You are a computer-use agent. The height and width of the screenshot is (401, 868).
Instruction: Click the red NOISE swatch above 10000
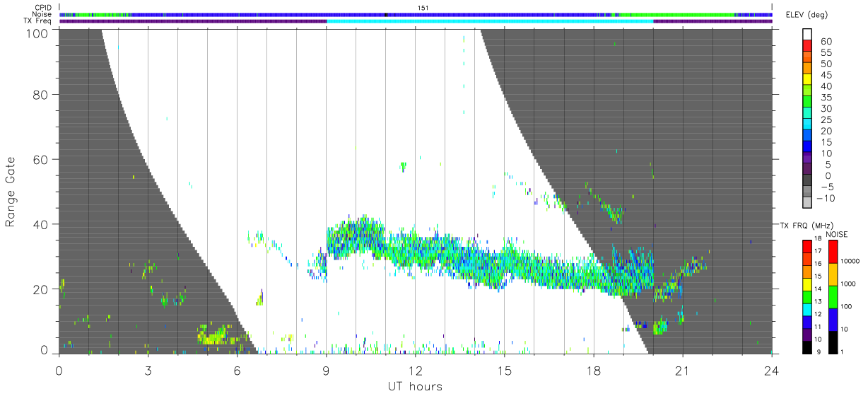(833, 251)
